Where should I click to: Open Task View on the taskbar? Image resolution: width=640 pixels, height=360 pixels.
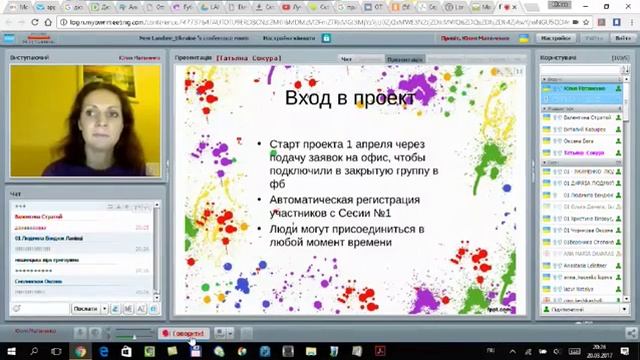point(56,351)
